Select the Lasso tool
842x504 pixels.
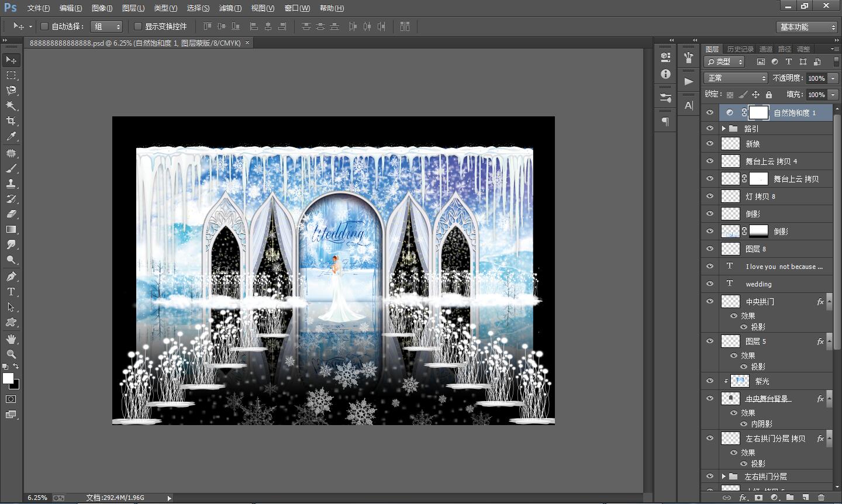click(x=11, y=90)
